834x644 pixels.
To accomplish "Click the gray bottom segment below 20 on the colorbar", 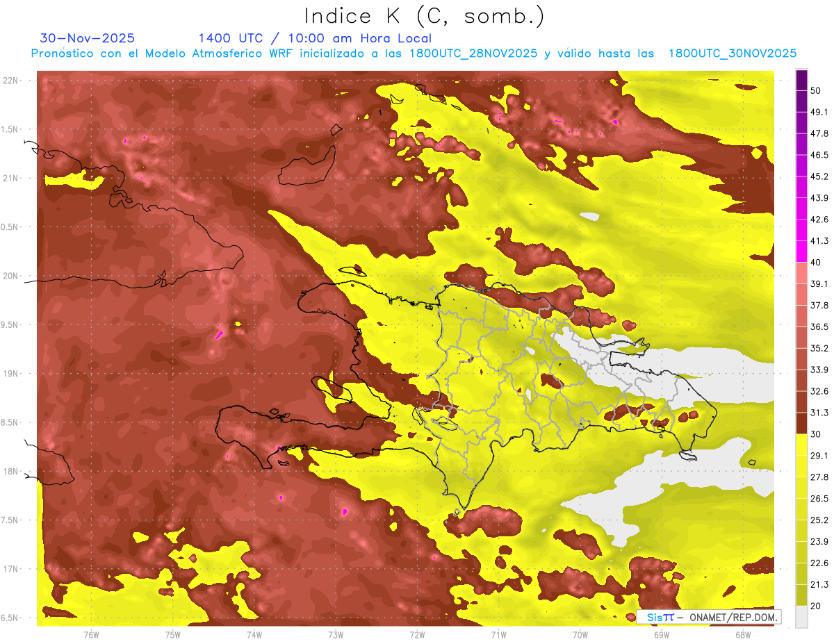I will point(801,616).
